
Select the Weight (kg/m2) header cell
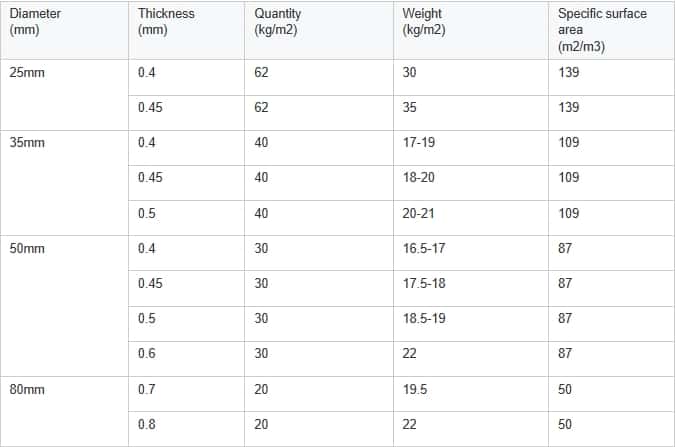pyautogui.click(x=471, y=30)
